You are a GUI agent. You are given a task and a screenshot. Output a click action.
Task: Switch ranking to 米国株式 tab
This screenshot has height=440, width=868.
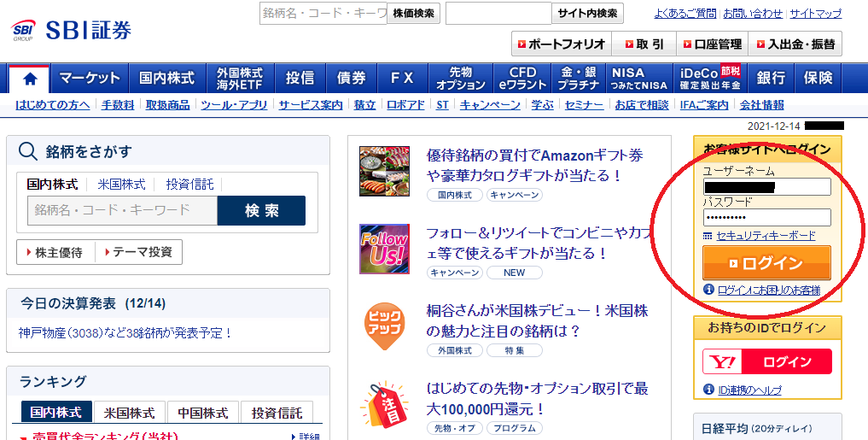130,413
